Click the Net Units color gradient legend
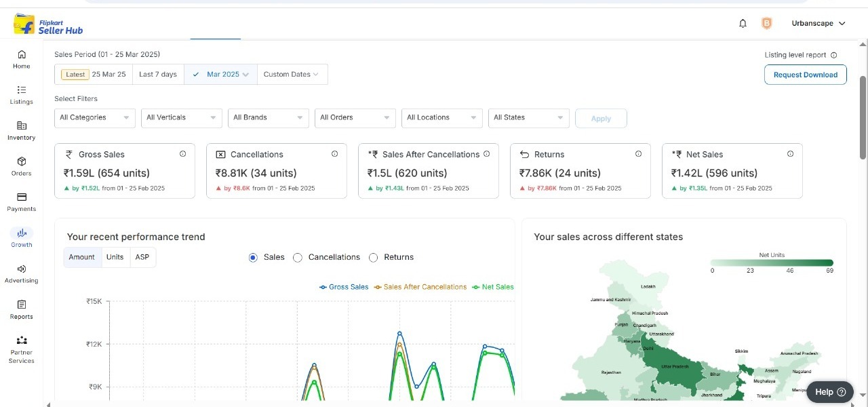 coord(772,263)
